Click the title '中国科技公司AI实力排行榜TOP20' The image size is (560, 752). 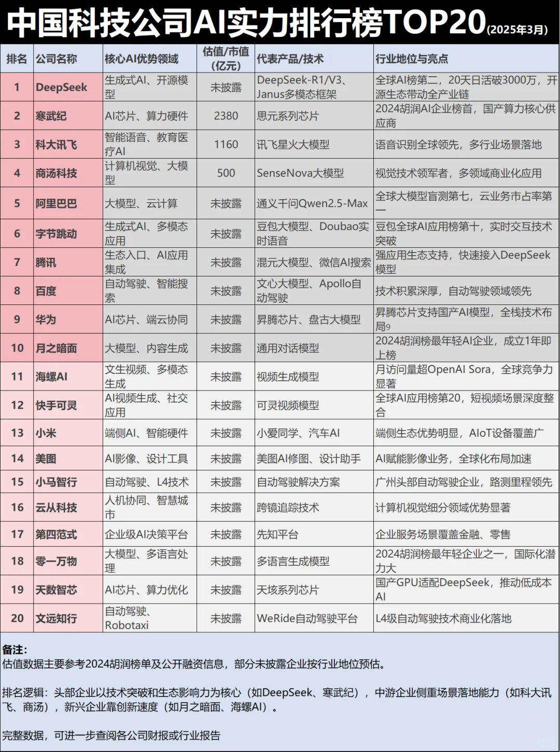point(247,23)
